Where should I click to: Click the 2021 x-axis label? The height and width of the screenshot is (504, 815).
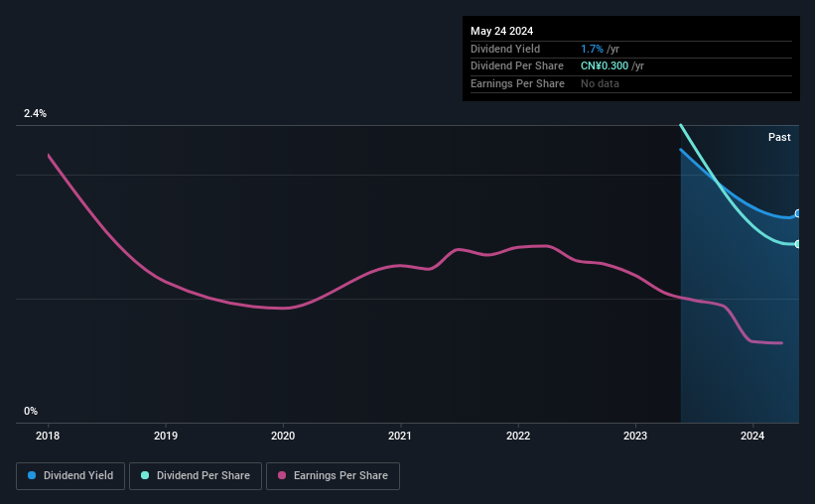pos(400,436)
